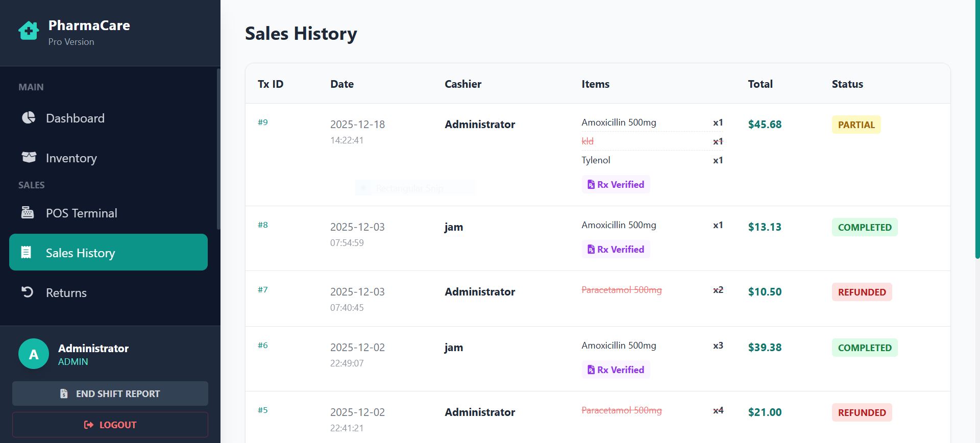980x443 pixels.
Task: Click the Status column header
Action: click(847, 84)
